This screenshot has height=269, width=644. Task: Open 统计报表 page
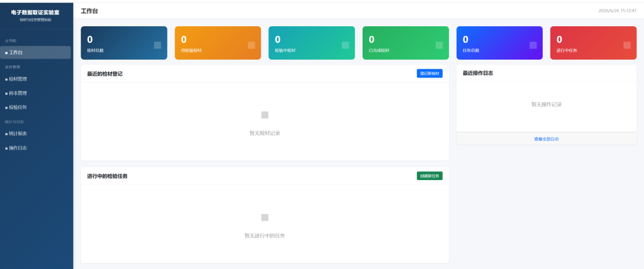[x=36, y=134]
